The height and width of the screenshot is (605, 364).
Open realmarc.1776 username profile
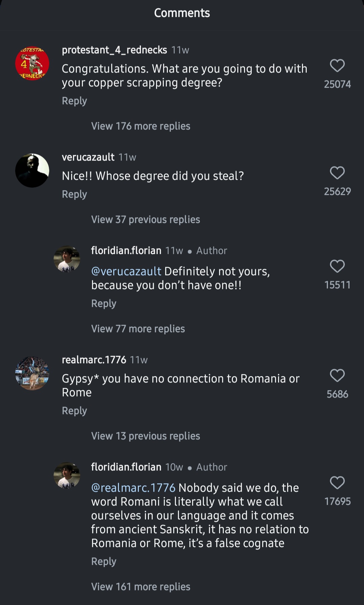pyautogui.click(x=94, y=360)
